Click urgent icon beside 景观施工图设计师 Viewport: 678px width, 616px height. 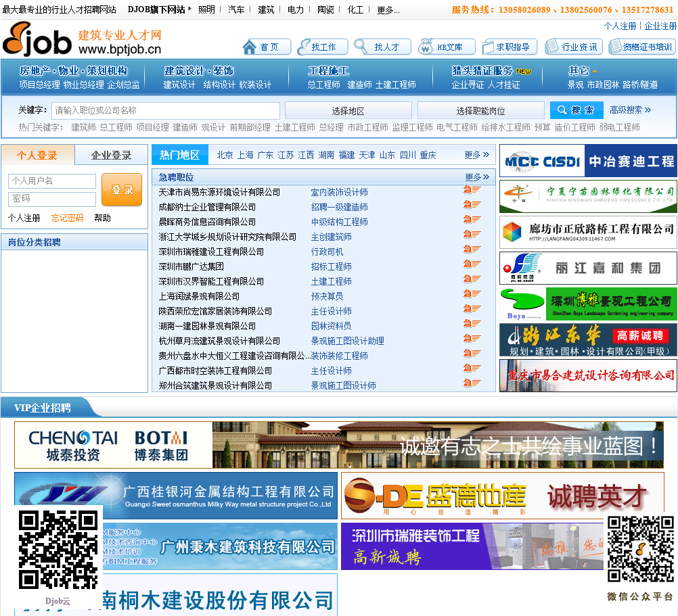(472, 383)
